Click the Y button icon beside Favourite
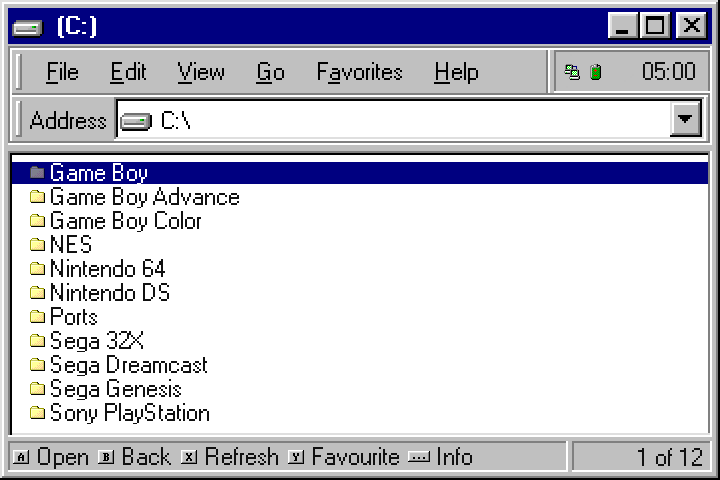Viewport: 720px width, 480px height. (x=296, y=457)
